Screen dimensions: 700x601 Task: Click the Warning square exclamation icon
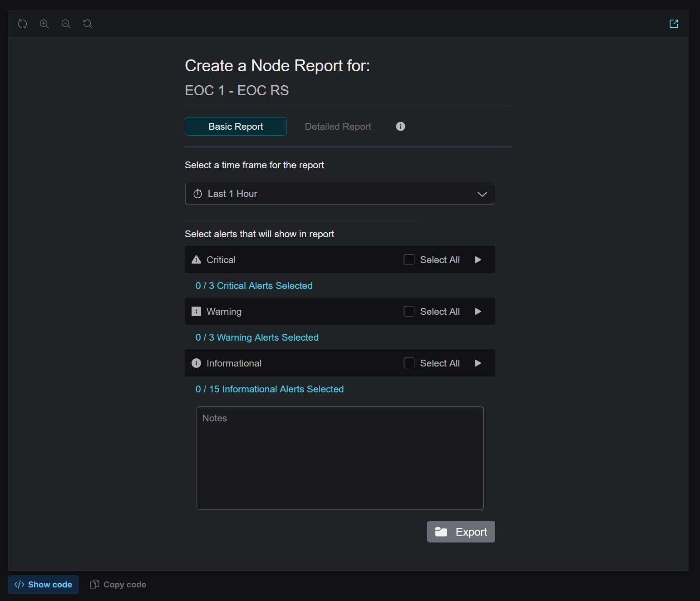coord(196,311)
